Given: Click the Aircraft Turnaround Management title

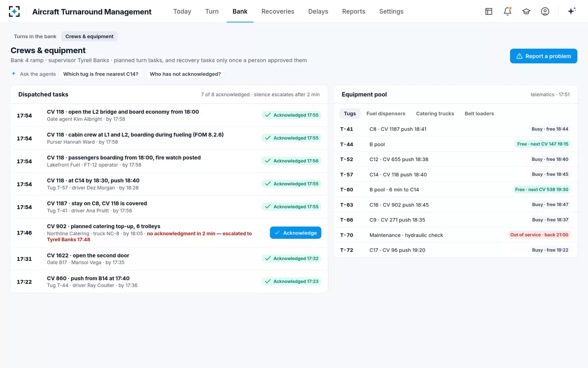Looking at the screenshot, I should coord(92,12).
